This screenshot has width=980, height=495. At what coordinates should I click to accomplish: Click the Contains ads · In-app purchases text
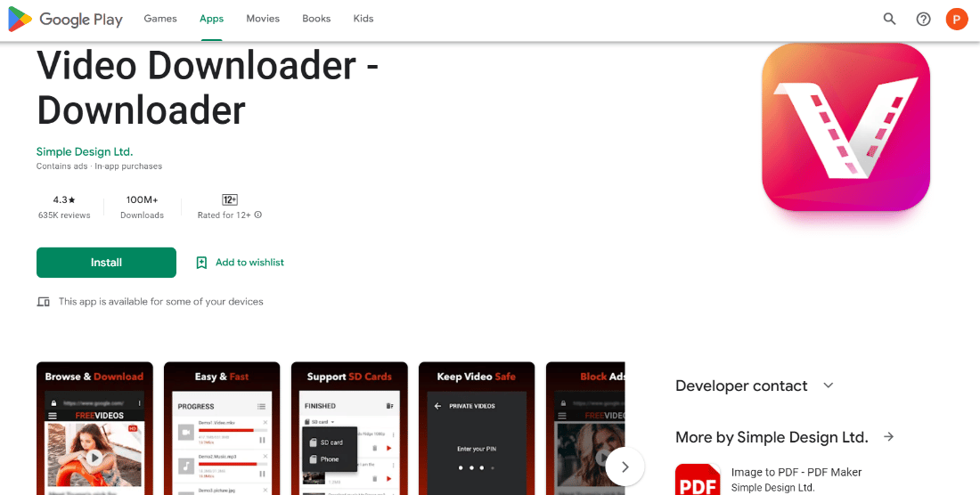click(100, 166)
